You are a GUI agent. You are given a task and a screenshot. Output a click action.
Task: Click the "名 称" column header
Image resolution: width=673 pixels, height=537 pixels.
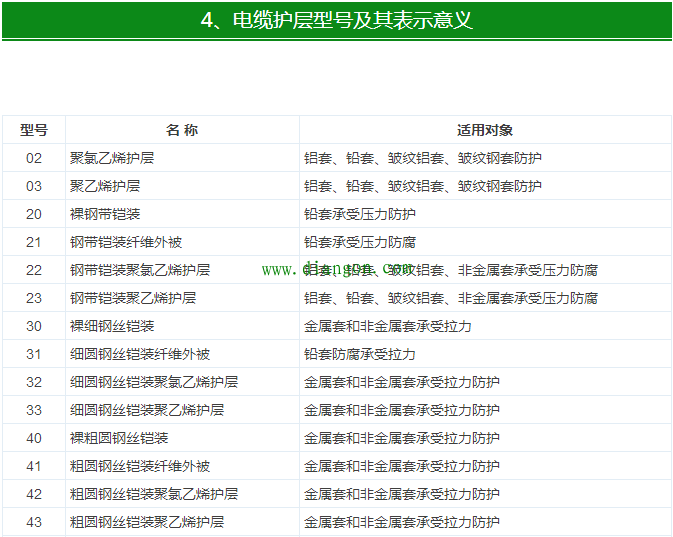pos(182,130)
